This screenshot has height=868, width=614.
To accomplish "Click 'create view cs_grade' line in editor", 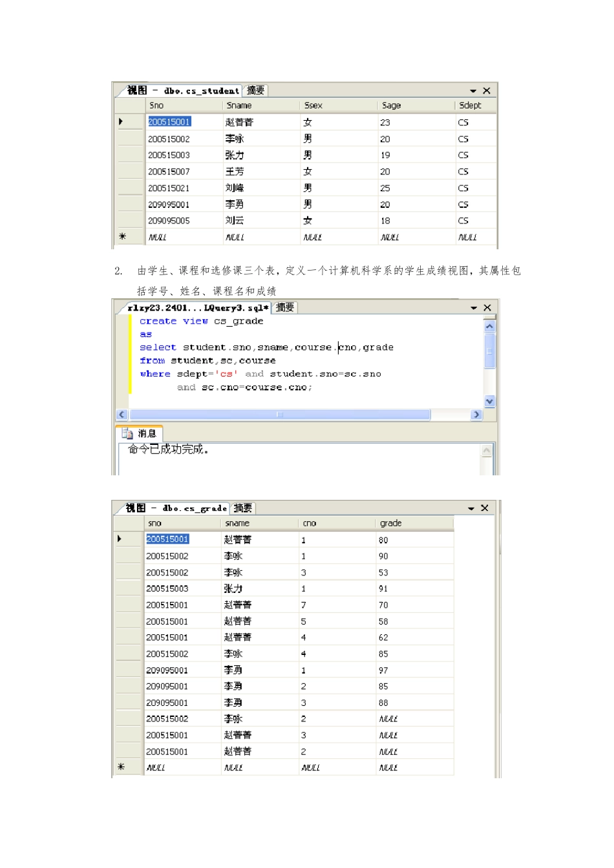I will (x=201, y=321).
